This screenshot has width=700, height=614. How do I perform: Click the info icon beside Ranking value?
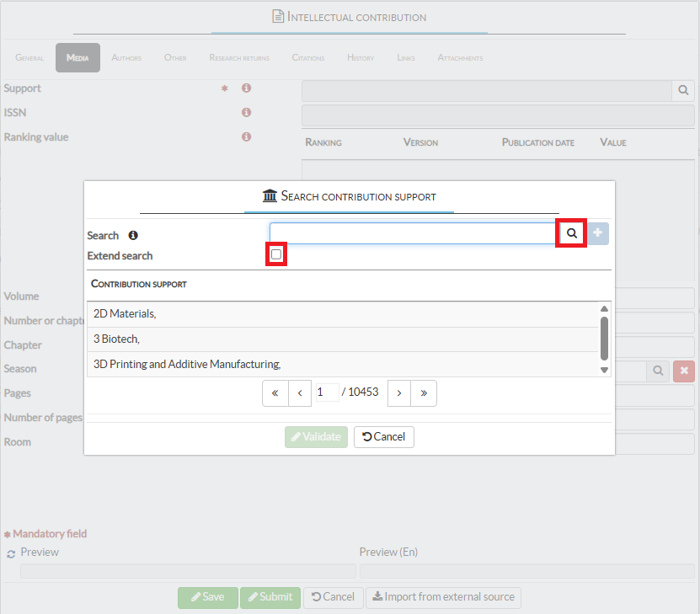[247, 136]
